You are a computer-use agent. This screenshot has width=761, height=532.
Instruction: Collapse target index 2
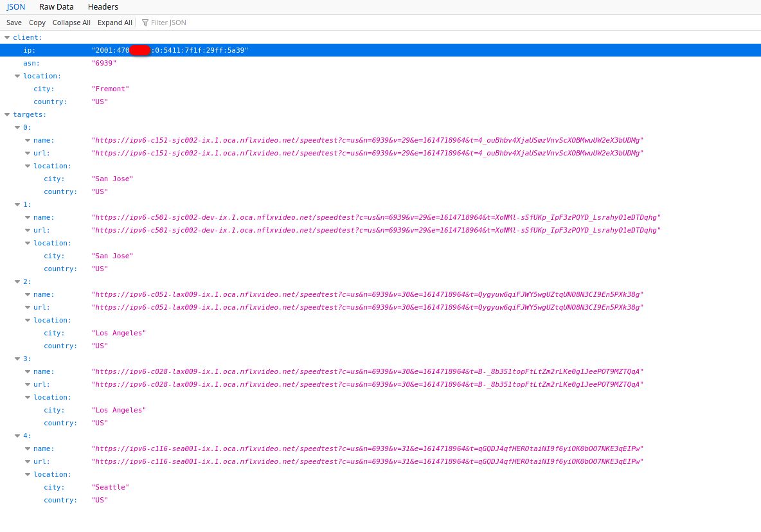click(x=17, y=282)
